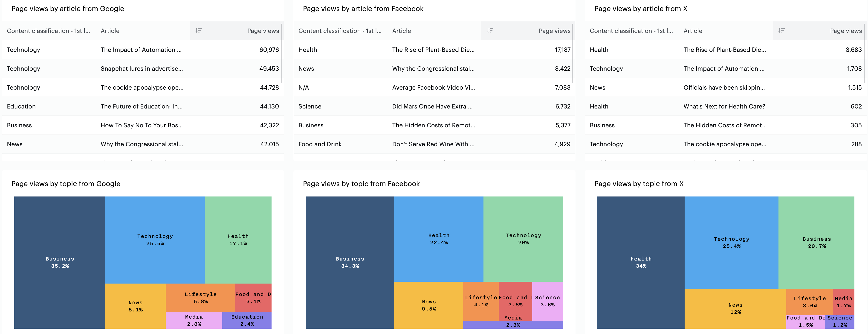Open 'Snapchat lures in advertise...' article row
The height and width of the screenshot is (334, 868).
(x=142, y=68)
